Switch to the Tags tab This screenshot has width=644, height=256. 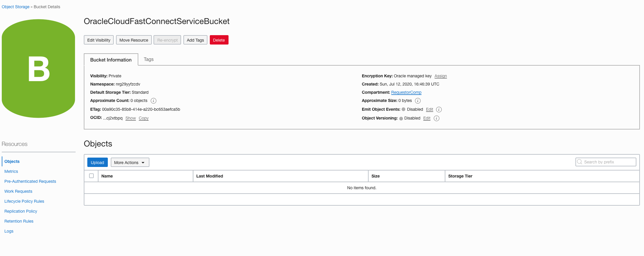pos(149,59)
